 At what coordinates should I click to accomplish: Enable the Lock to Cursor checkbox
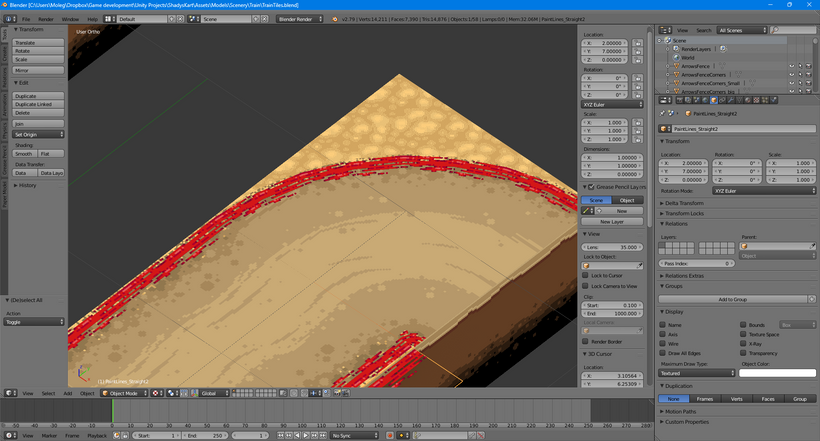585,275
